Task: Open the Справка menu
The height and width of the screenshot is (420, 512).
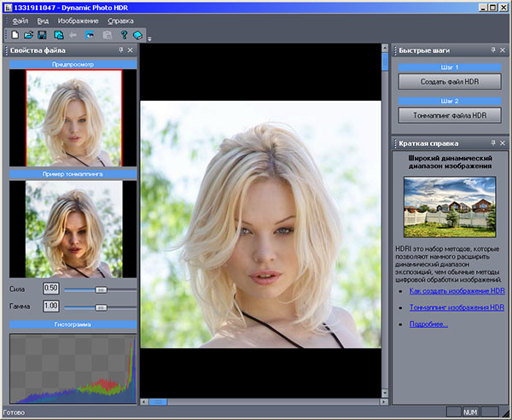Action: [120, 20]
